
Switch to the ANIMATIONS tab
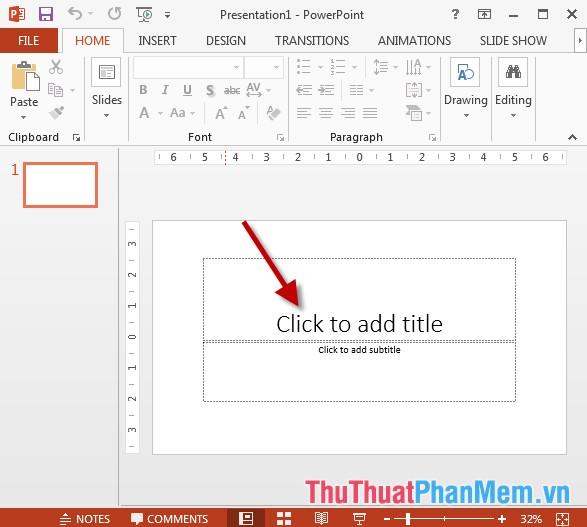coord(414,40)
